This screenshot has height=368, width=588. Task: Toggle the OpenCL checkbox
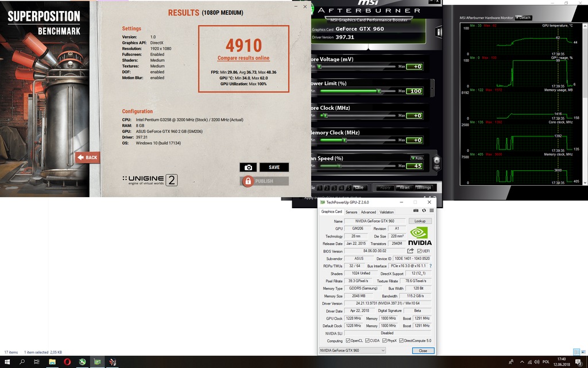click(x=348, y=340)
